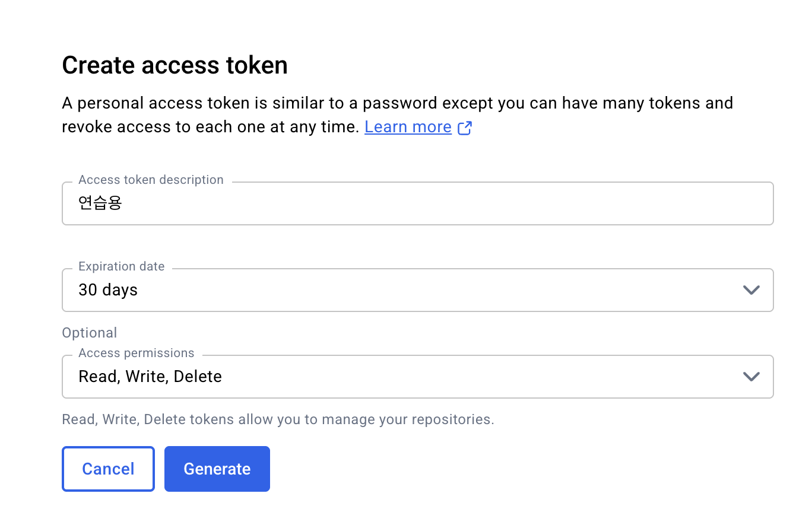Viewport: 812px width, 522px height.
Task: Click the Cancel button
Action: pos(108,469)
